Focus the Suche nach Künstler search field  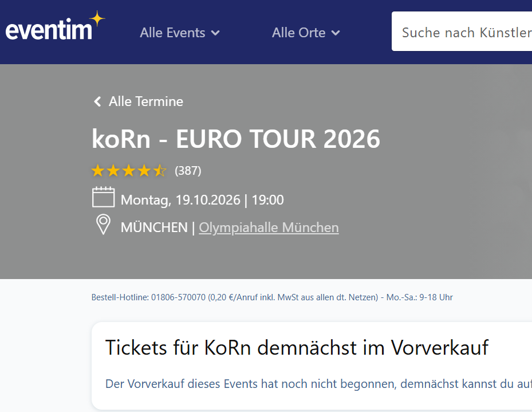462,32
